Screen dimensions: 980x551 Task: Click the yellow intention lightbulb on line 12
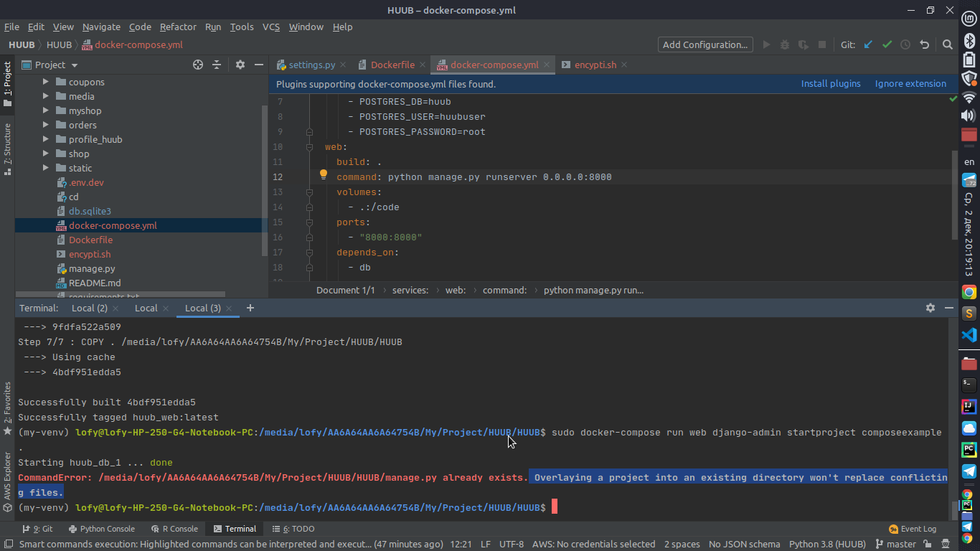pos(323,174)
